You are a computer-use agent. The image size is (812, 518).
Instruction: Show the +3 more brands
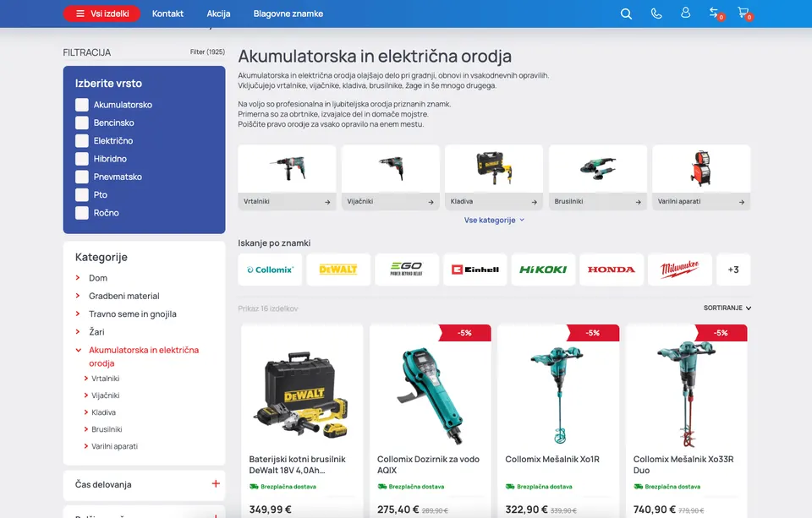pyautogui.click(x=733, y=270)
